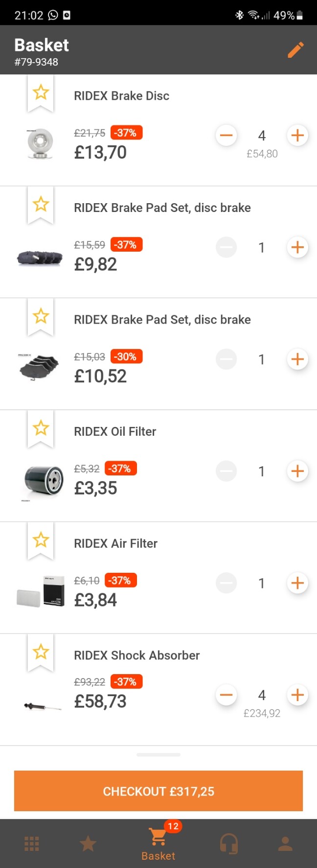Open the profile person tab
Image resolution: width=317 pixels, height=868 pixels.
click(285, 844)
